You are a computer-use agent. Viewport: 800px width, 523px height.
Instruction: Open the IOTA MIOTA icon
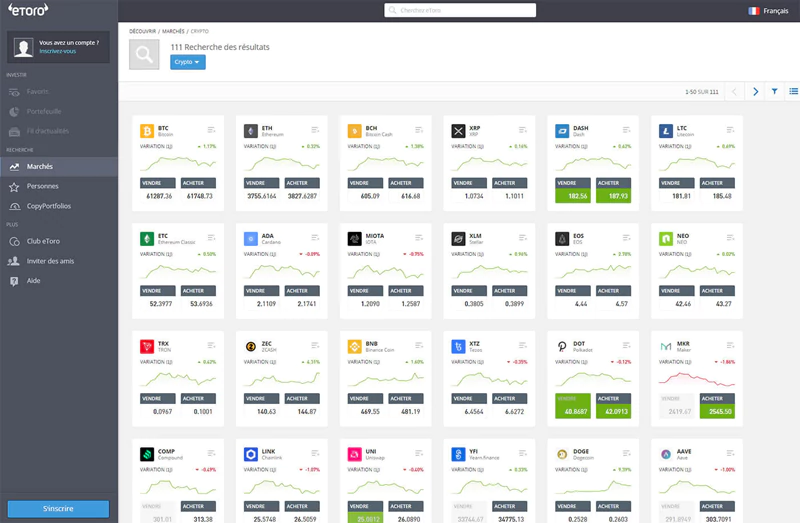[355, 239]
